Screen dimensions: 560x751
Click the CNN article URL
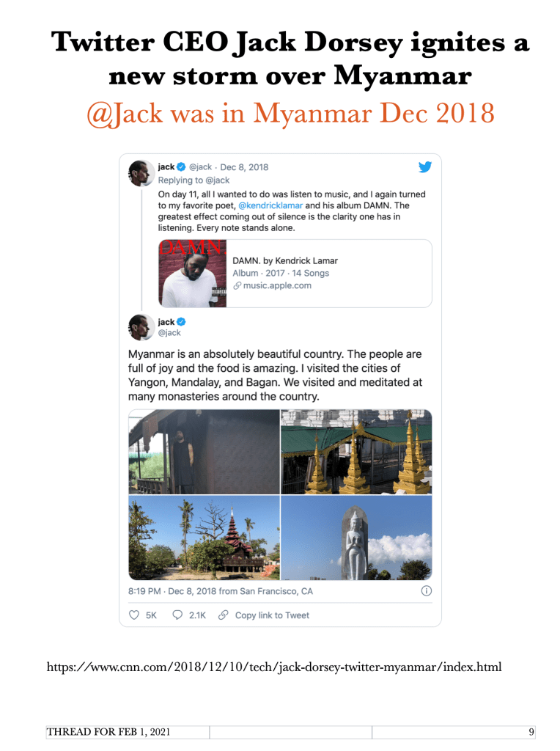274,667
